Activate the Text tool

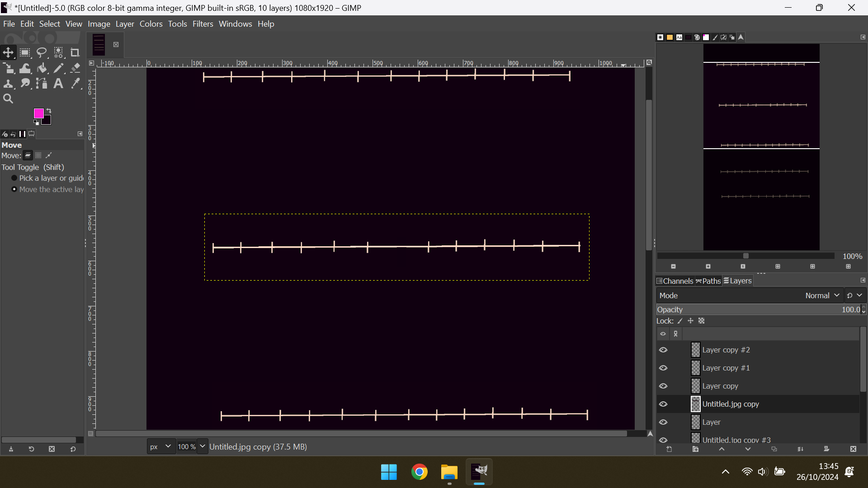pos(58,84)
